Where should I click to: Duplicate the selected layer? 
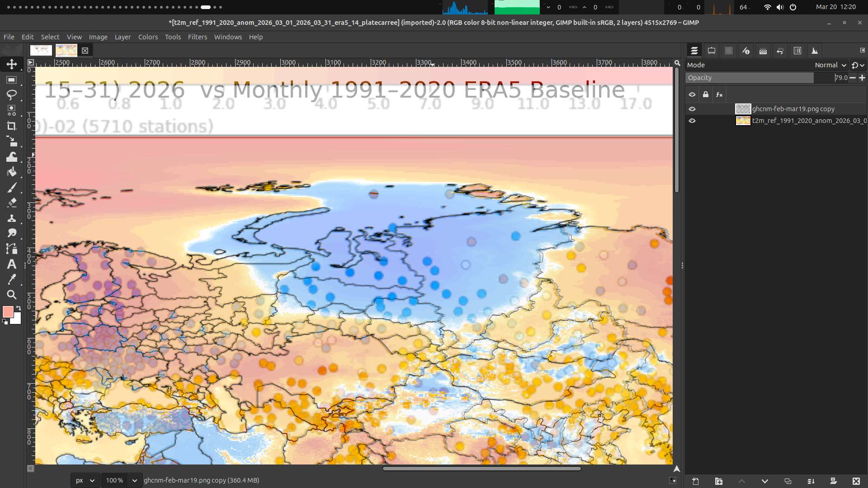click(x=788, y=481)
